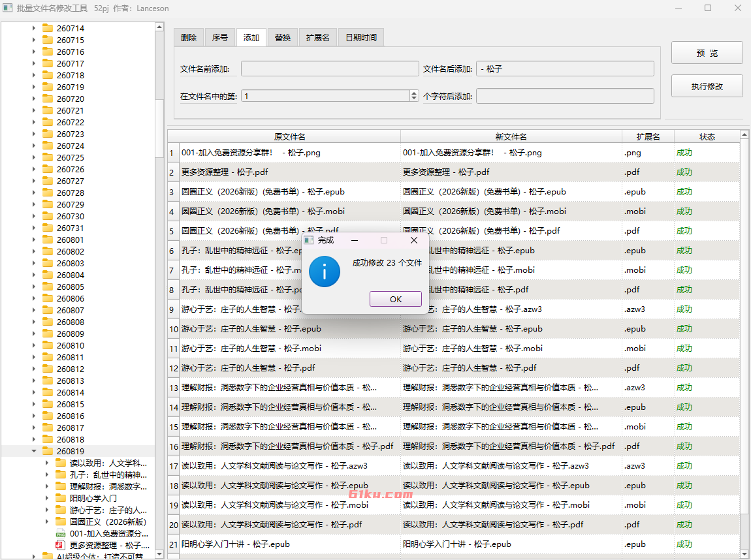Click the 260725 folder icon
Viewport: 751px width, 560px height.
[48, 157]
